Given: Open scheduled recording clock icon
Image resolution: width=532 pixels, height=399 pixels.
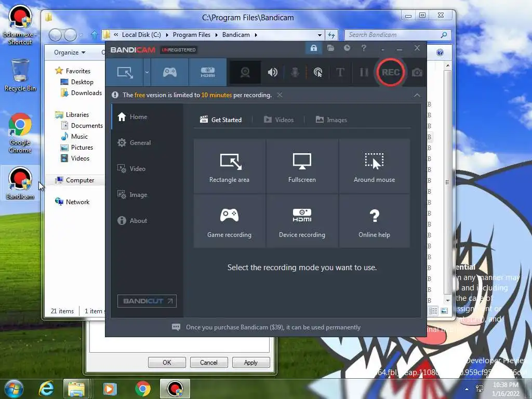Looking at the screenshot, I should point(347,48).
